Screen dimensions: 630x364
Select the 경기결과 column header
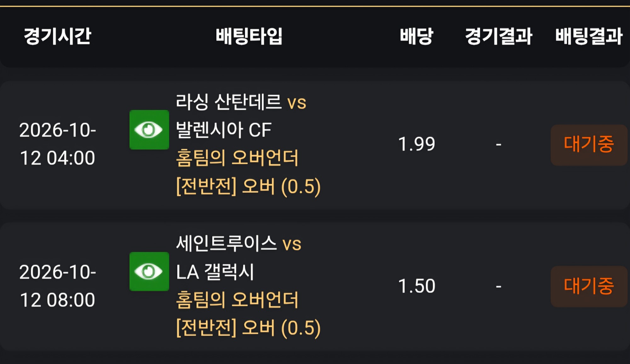tap(499, 36)
